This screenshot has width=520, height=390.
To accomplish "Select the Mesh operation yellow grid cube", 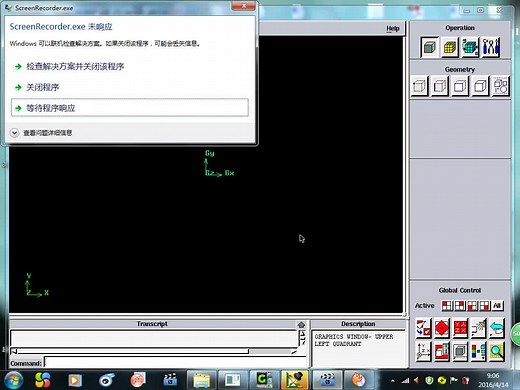I will (450, 47).
